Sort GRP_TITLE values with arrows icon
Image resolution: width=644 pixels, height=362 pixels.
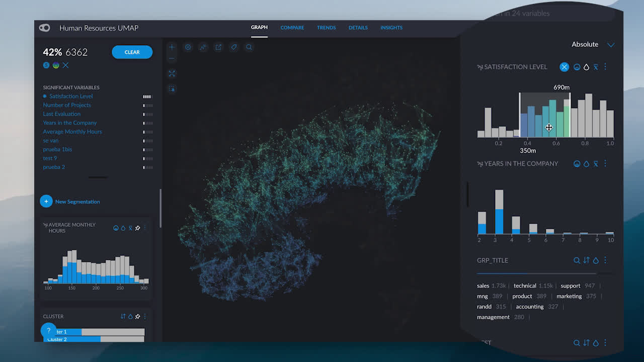(586, 260)
